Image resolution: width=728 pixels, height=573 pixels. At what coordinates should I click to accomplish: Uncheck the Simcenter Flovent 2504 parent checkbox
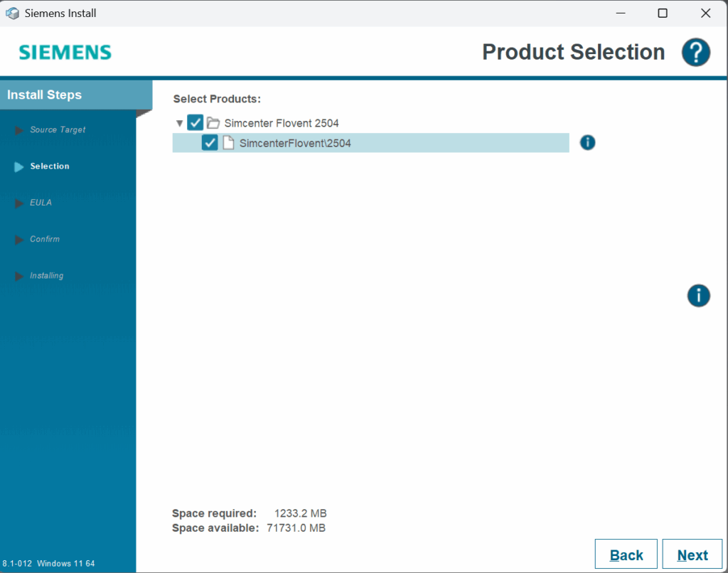click(x=196, y=123)
